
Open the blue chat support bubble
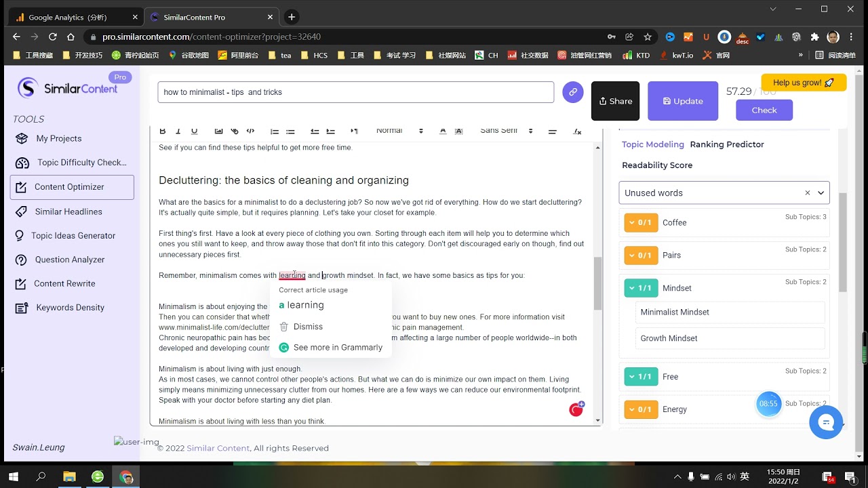tap(826, 423)
